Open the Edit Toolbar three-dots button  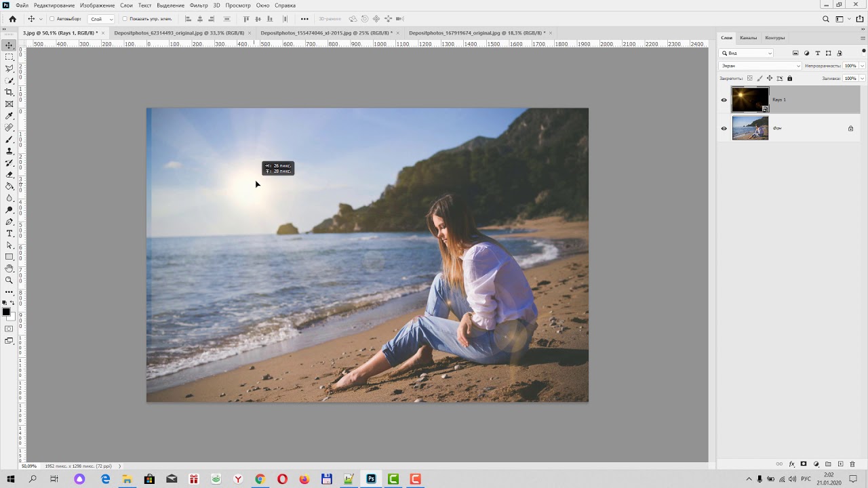click(9, 292)
